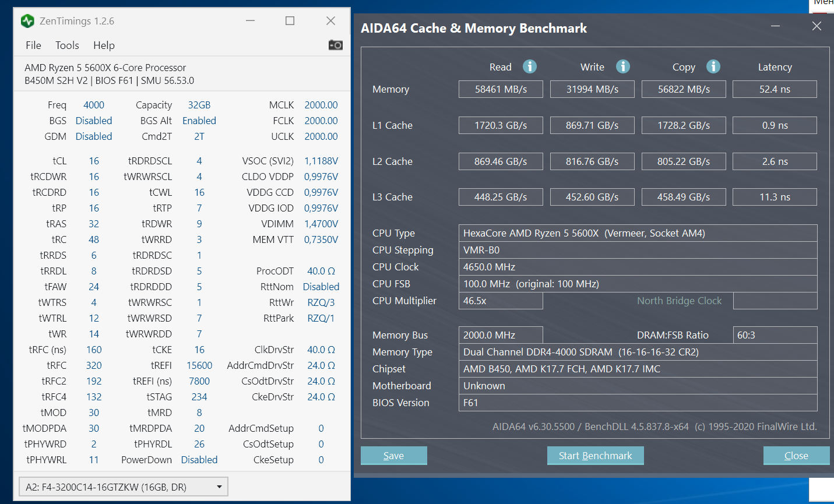This screenshot has width=834, height=504.
Task: Select the BIOS Version field F61 in AIDA64
Action: click(x=638, y=403)
